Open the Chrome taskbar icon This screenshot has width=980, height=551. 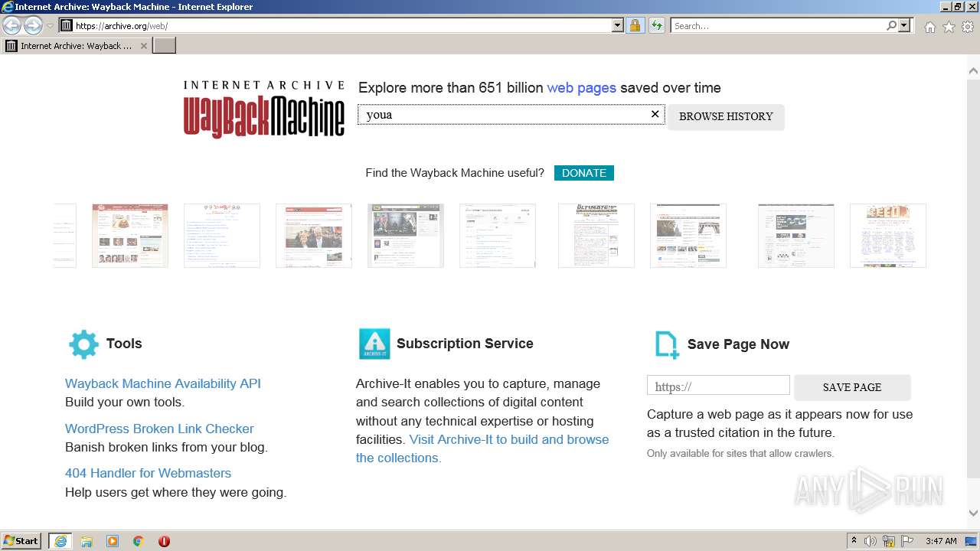[138, 541]
